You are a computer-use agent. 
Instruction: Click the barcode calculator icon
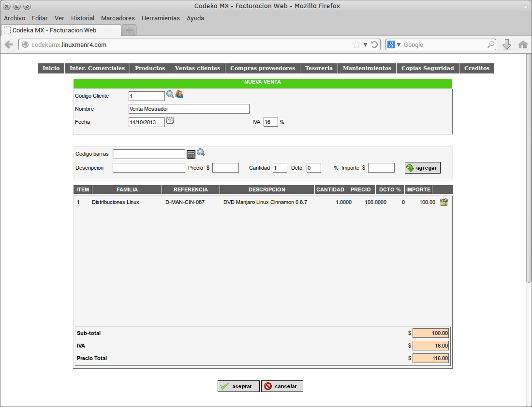(x=191, y=154)
